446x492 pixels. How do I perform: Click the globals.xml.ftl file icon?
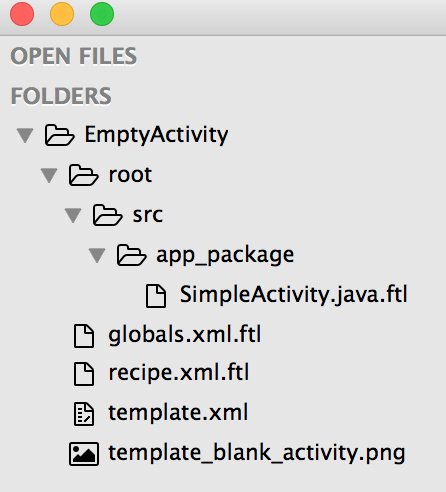tap(84, 336)
